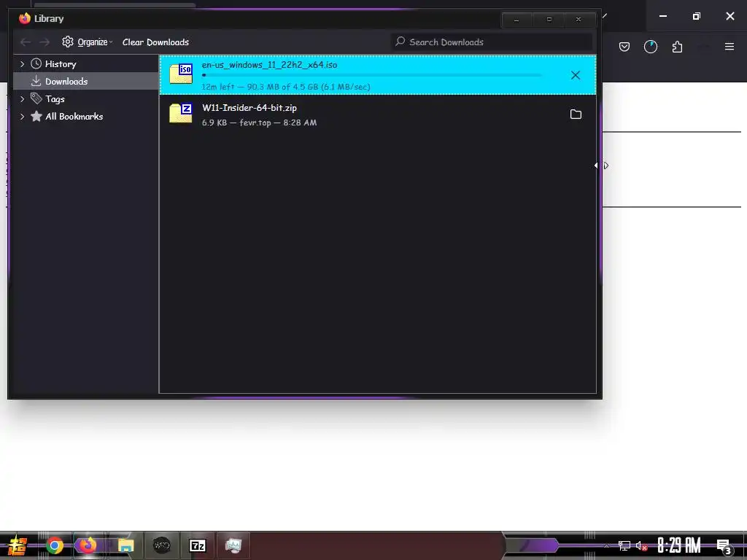Open the notification center icon
The width and height of the screenshot is (747, 560).
click(x=724, y=547)
